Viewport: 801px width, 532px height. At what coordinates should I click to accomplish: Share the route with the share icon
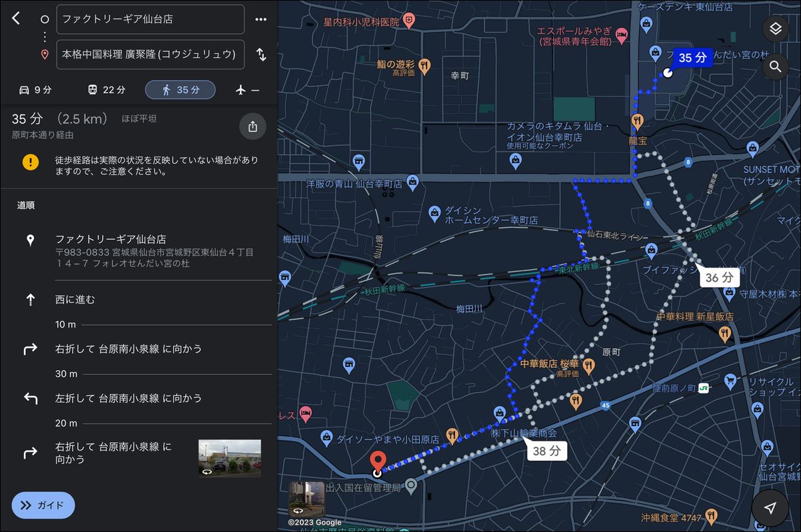click(x=253, y=127)
